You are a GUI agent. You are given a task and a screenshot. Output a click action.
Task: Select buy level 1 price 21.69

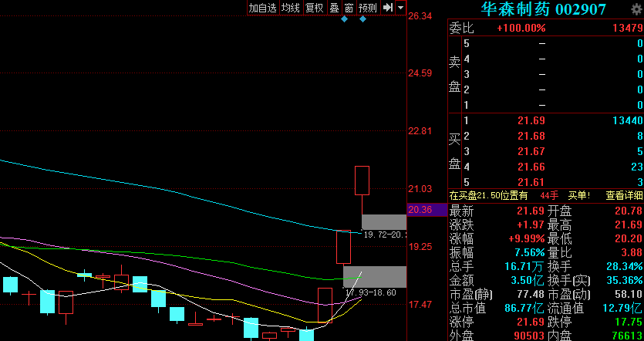point(532,120)
